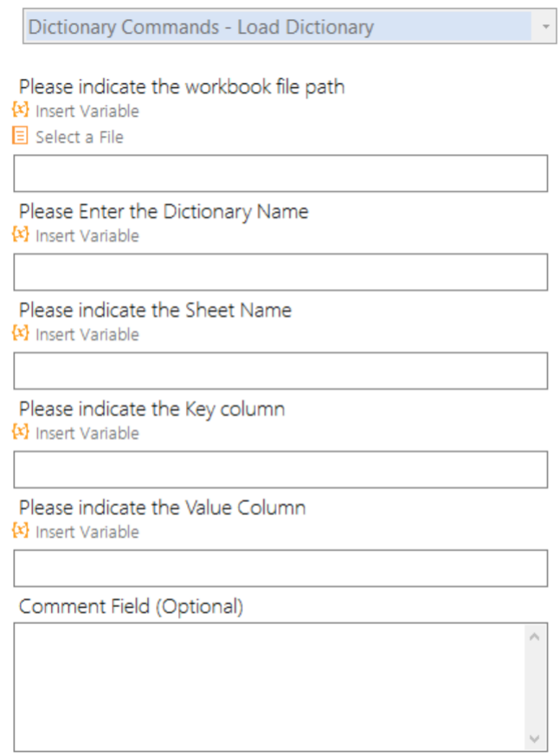
Task: Click the Dictionary Name input box
Action: (280, 272)
